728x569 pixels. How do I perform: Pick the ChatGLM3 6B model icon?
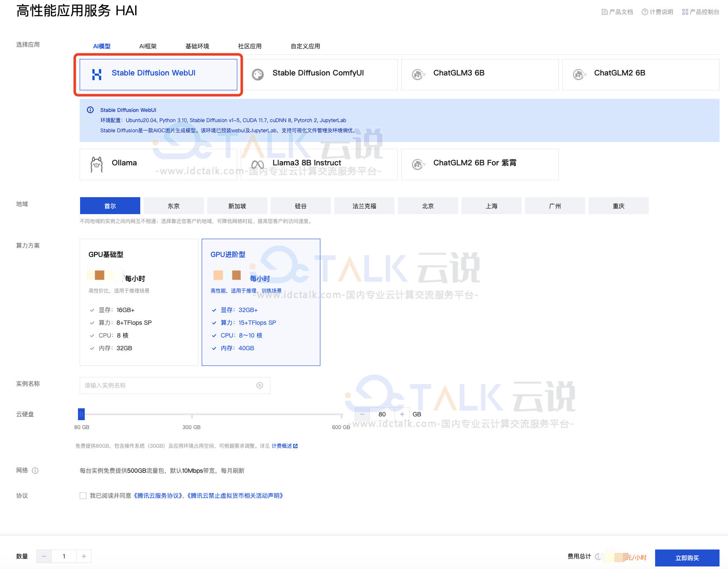pos(418,75)
